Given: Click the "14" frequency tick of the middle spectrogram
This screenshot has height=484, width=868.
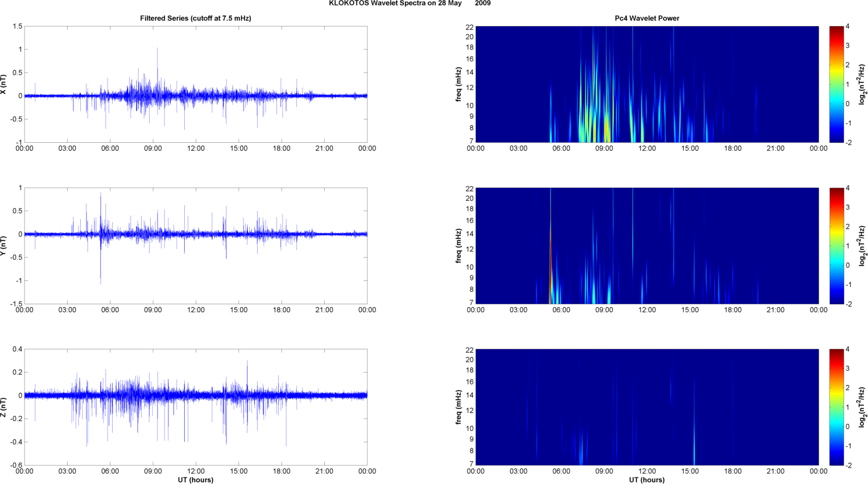Looking at the screenshot, I should [x=470, y=234].
